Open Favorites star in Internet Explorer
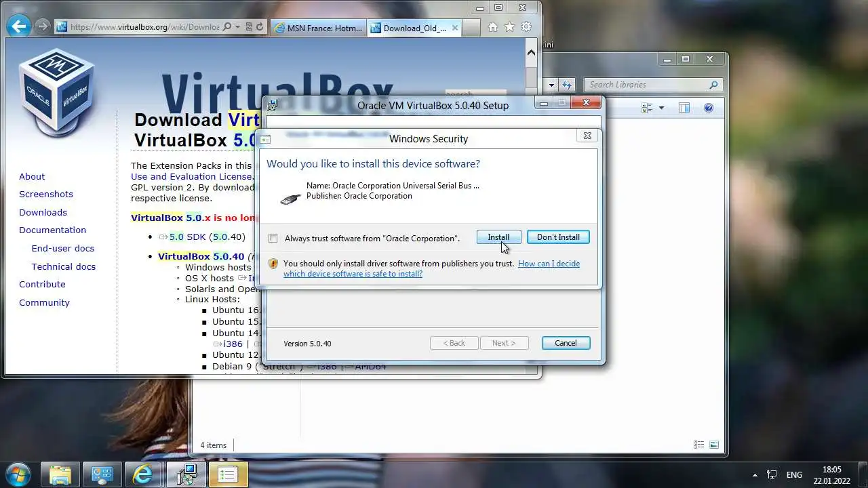 (509, 27)
